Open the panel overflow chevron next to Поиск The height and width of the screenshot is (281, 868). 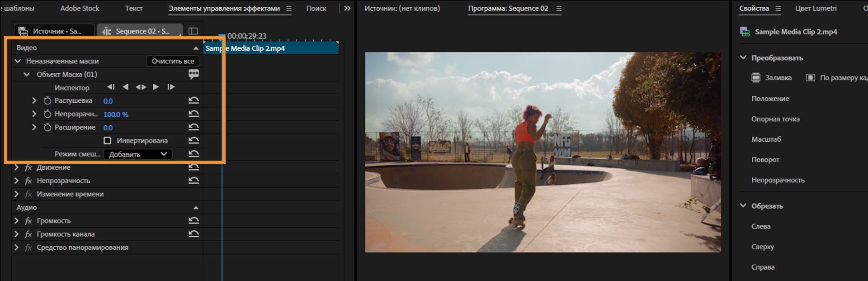point(347,8)
